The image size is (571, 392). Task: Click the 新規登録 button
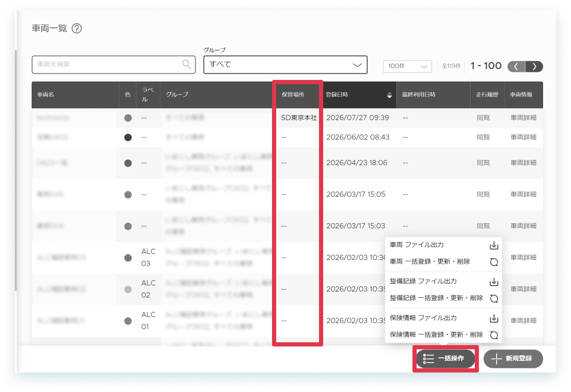click(513, 359)
